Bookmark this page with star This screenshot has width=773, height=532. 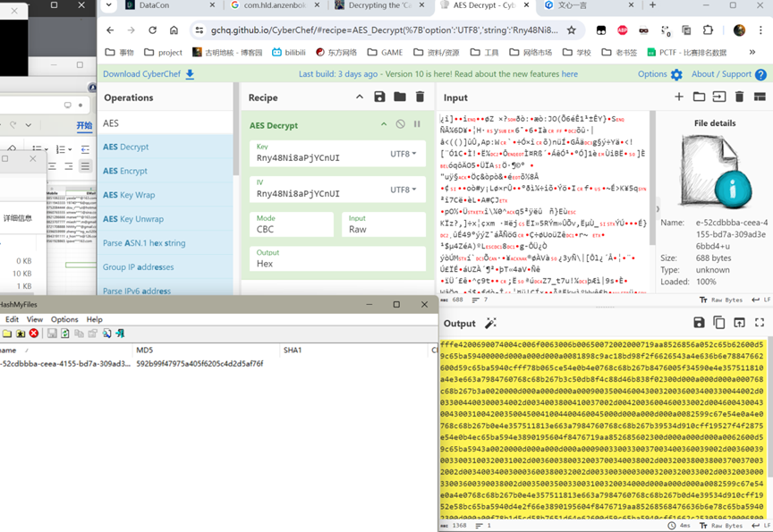click(x=572, y=30)
